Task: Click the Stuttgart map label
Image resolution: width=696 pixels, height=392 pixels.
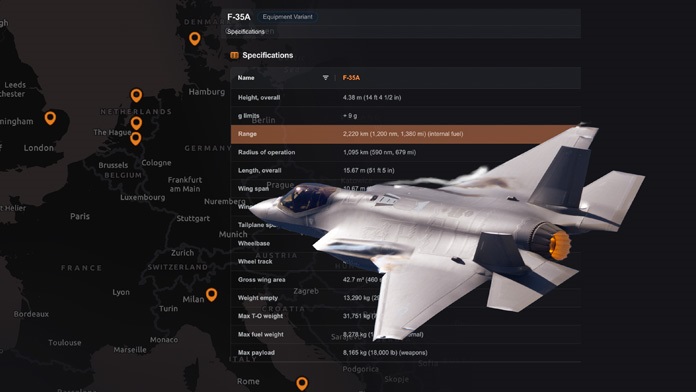Action: pyautogui.click(x=193, y=218)
